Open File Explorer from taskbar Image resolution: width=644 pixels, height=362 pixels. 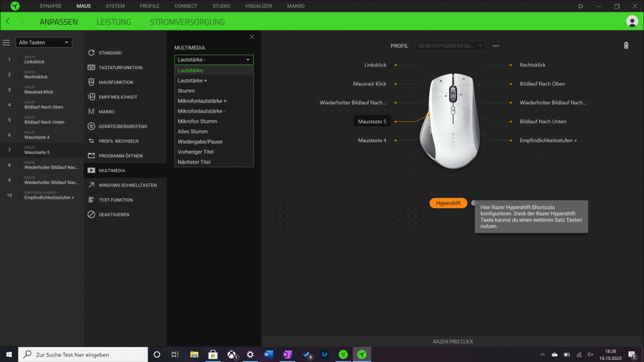tap(195, 354)
